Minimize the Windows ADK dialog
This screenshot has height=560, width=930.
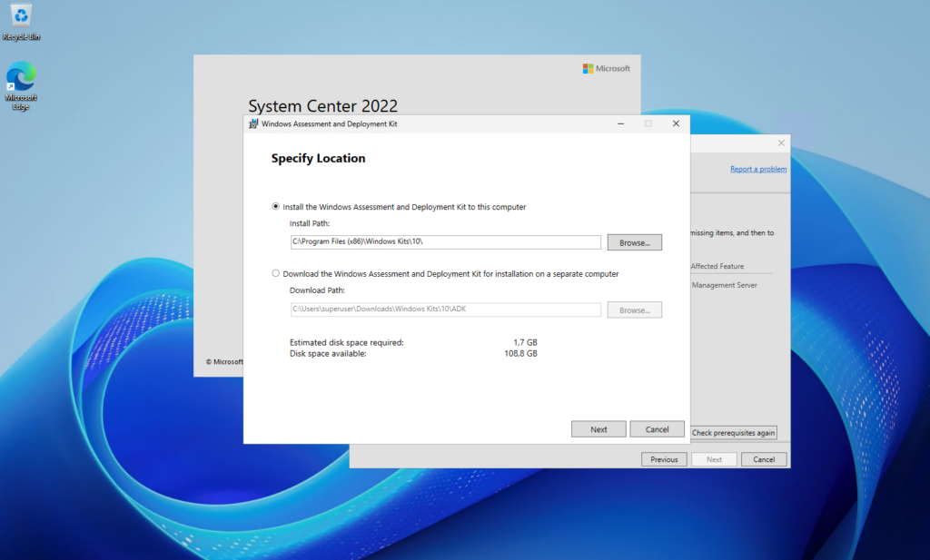tap(620, 123)
